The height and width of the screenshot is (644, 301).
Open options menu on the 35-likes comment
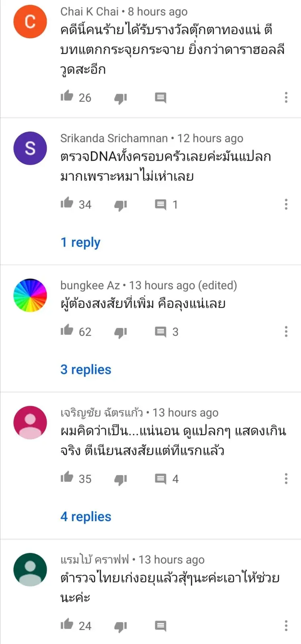coord(286,479)
